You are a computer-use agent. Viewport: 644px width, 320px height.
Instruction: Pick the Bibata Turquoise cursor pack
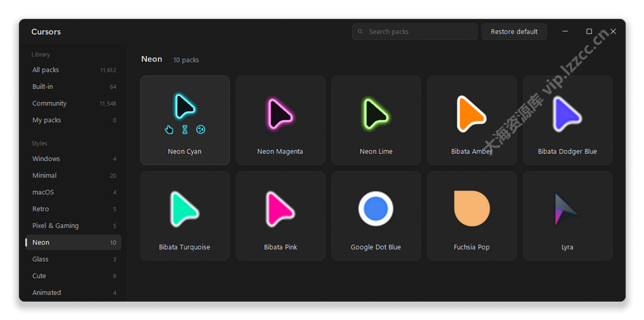point(185,216)
